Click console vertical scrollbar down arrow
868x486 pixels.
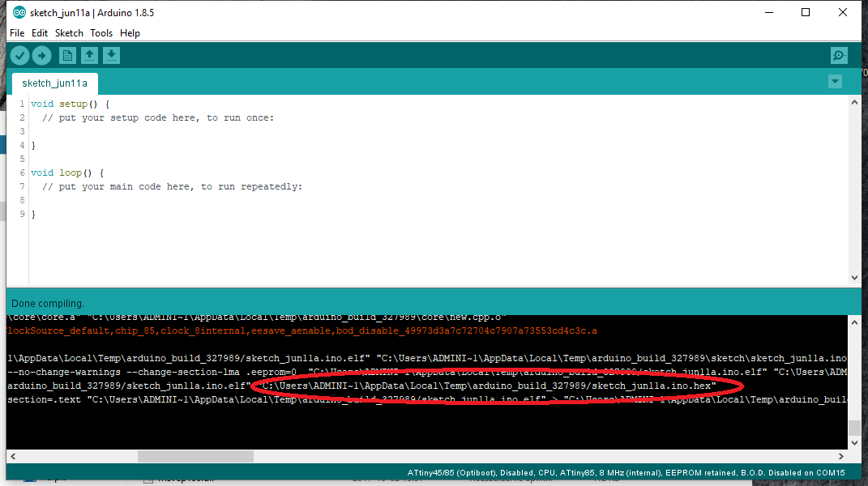click(854, 443)
